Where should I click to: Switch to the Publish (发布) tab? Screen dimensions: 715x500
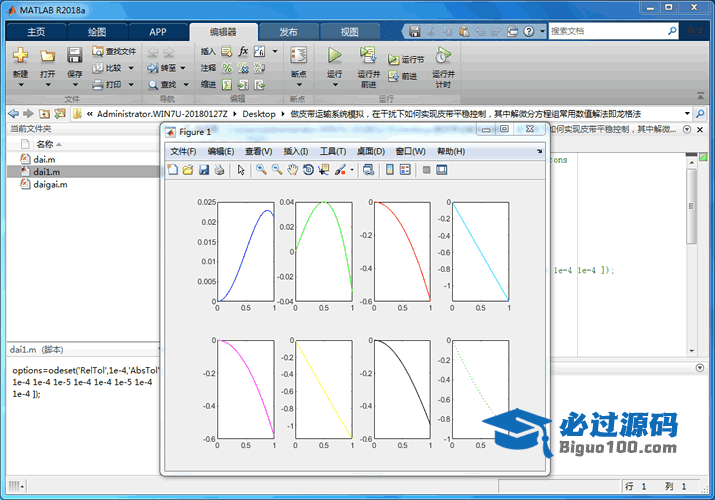coord(288,32)
